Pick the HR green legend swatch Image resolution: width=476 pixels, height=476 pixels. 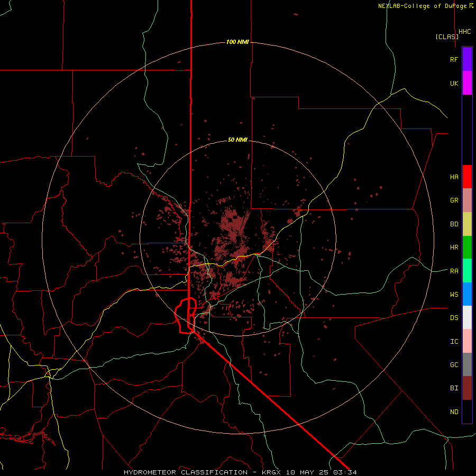[467, 247]
